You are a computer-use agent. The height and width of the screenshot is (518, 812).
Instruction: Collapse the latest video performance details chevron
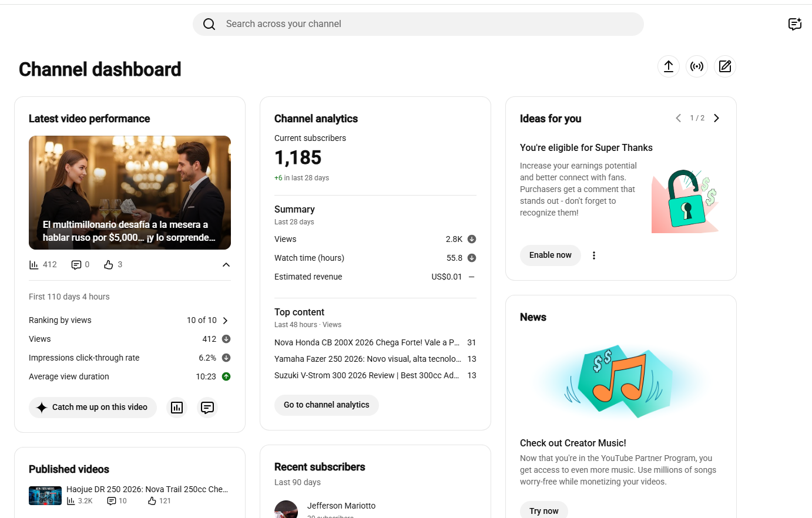[226, 265]
